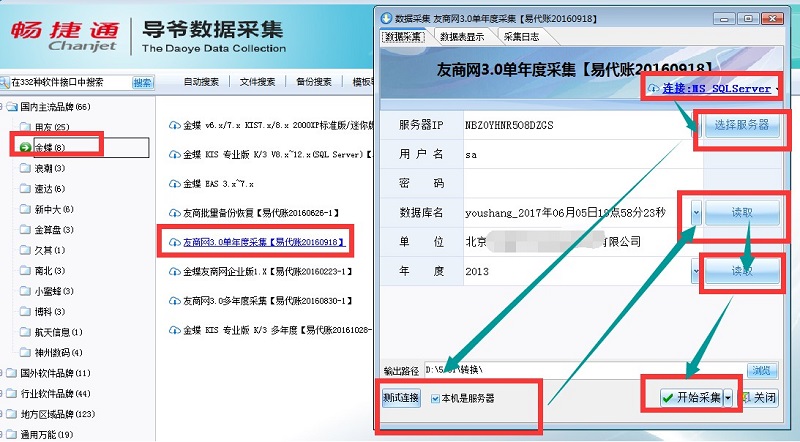Viewport: 800px width, 442px height.
Task: Open the 连接:MS_SQLServer connection dropdown link
Action: point(716,88)
